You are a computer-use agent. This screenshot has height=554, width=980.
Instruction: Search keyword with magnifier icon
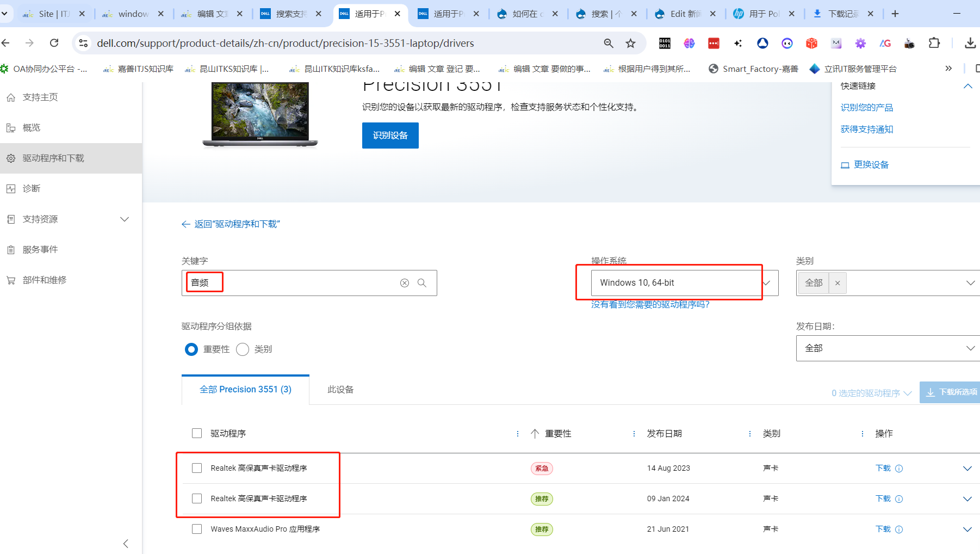[x=421, y=283]
